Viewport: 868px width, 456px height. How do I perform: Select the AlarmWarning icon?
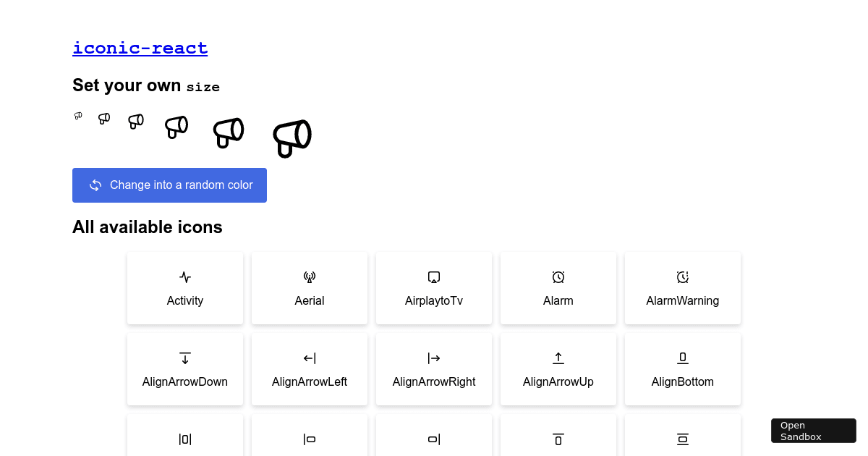[x=683, y=277]
